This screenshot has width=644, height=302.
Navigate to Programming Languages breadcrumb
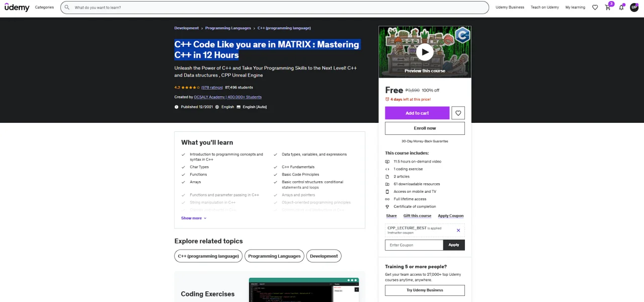click(x=228, y=28)
